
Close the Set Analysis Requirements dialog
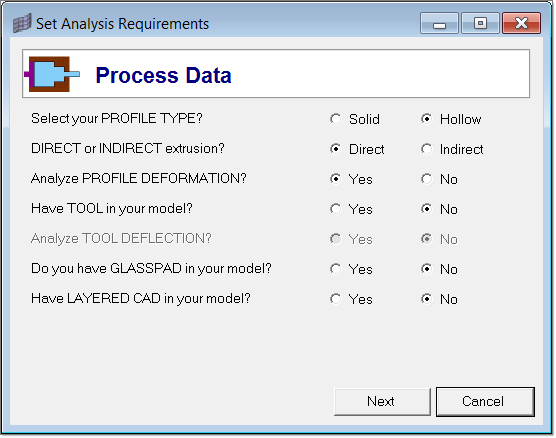click(522, 23)
